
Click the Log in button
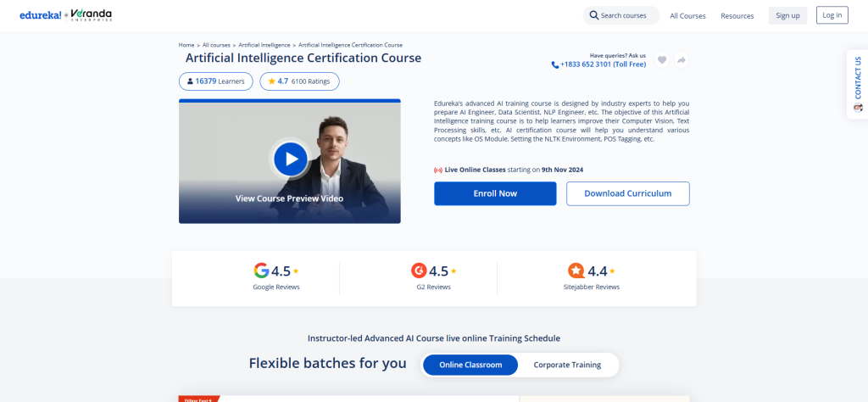pyautogui.click(x=832, y=15)
